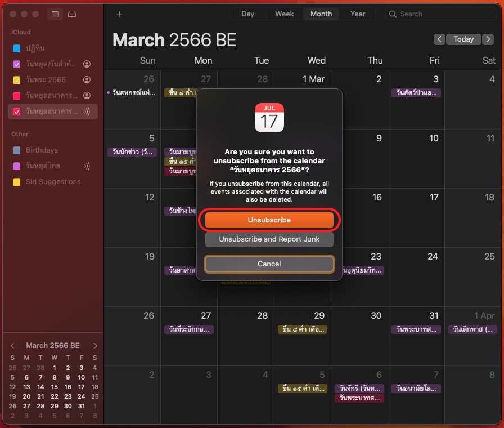504x428 pixels.
Task: Toggle the Birthdays calendar checkbox
Action: pos(17,150)
